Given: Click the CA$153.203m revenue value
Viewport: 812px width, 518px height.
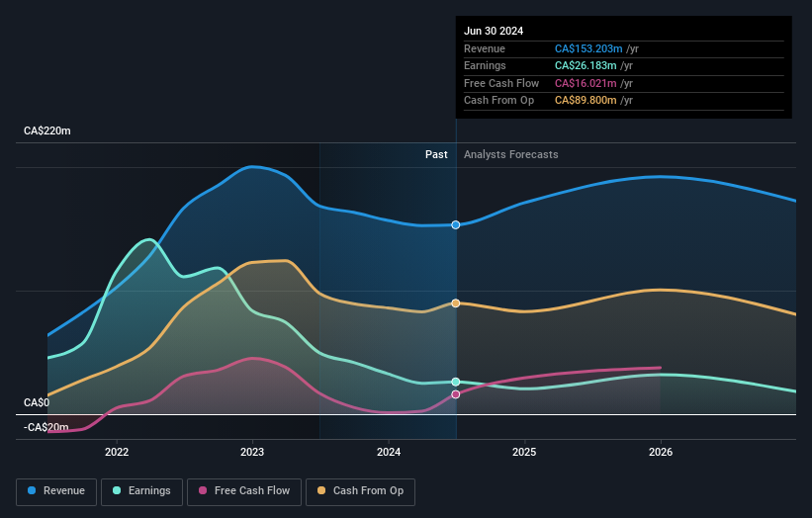Looking at the screenshot, I should tap(588, 48).
